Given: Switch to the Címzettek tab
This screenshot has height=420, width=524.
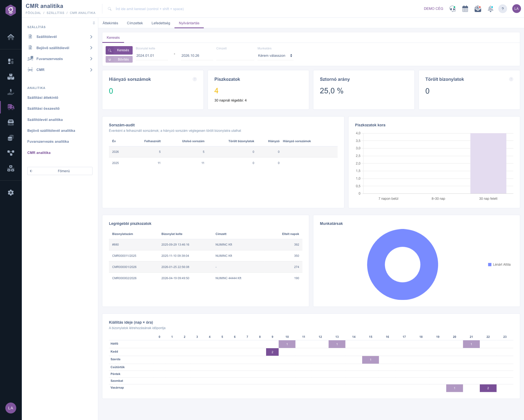Looking at the screenshot, I should pos(135,23).
